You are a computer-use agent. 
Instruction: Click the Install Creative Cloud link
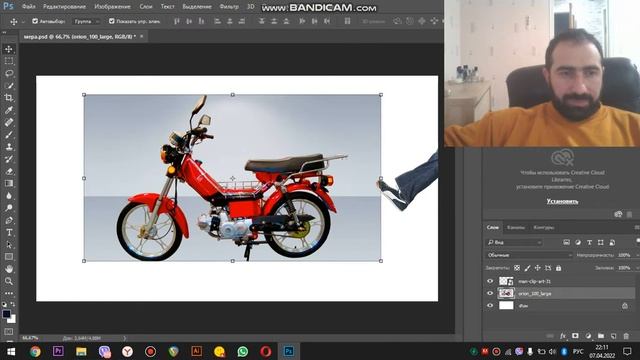click(x=562, y=201)
